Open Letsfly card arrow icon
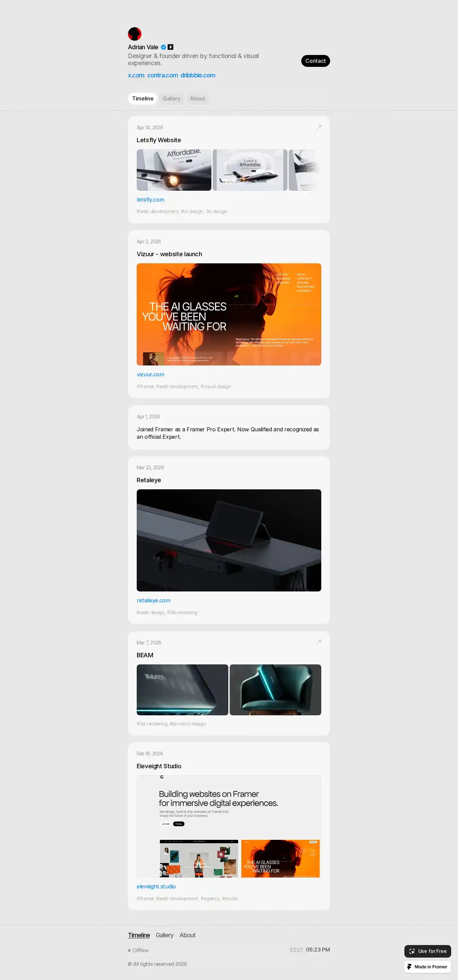The image size is (458, 980). coord(318,128)
